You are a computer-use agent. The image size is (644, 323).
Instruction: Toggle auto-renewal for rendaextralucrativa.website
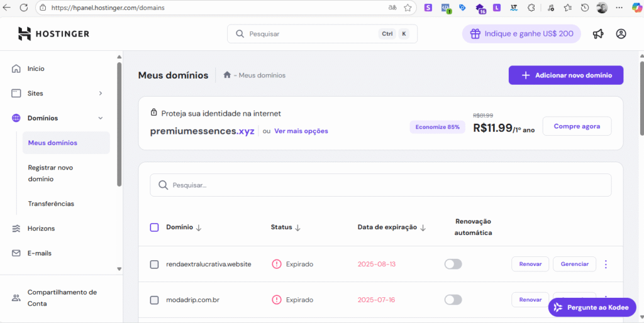[x=453, y=265]
